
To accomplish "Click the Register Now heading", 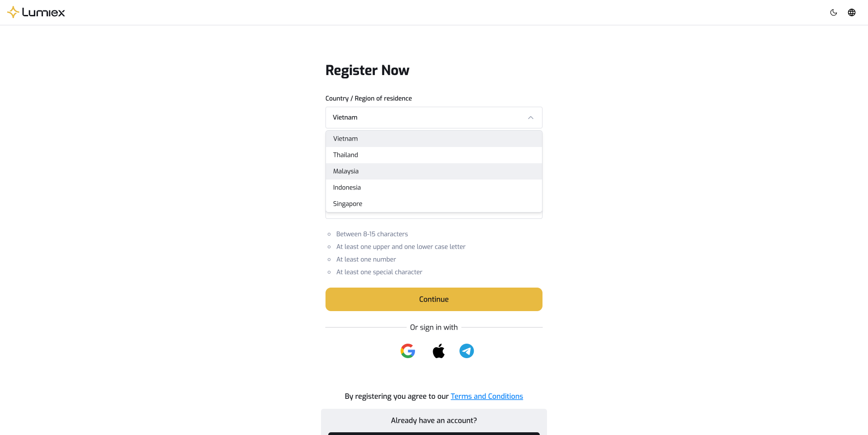I will point(367,70).
